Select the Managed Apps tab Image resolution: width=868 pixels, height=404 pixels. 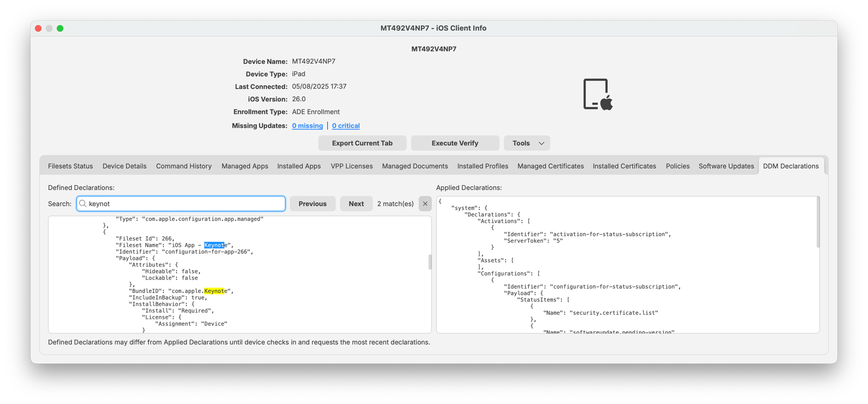(245, 166)
